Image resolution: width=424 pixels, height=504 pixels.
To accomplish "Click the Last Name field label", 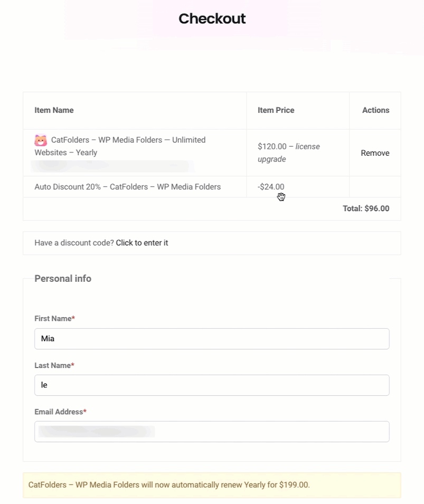I will pyautogui.click(x=54, y=365).
